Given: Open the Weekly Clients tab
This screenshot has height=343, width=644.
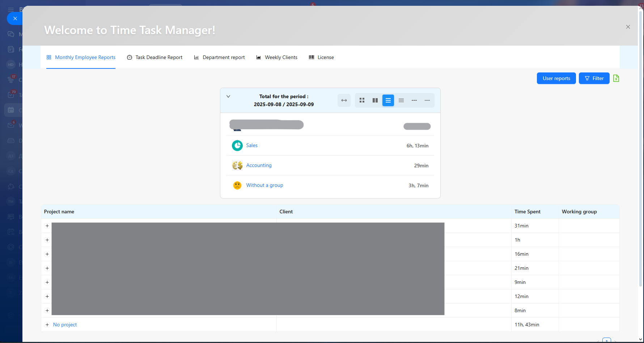Looking at the screenshot, I should click(x=277, y=57).
